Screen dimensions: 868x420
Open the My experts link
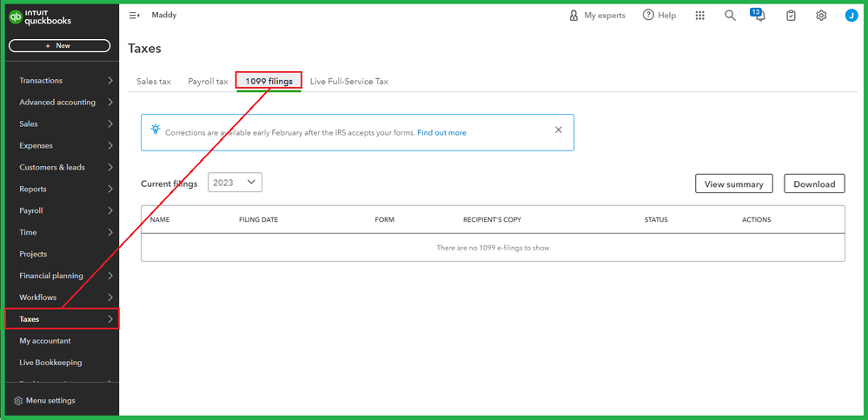click(605, 16)
